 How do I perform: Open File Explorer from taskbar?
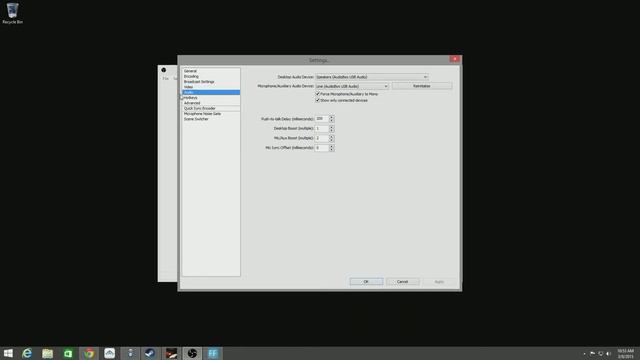click(48, 353)
